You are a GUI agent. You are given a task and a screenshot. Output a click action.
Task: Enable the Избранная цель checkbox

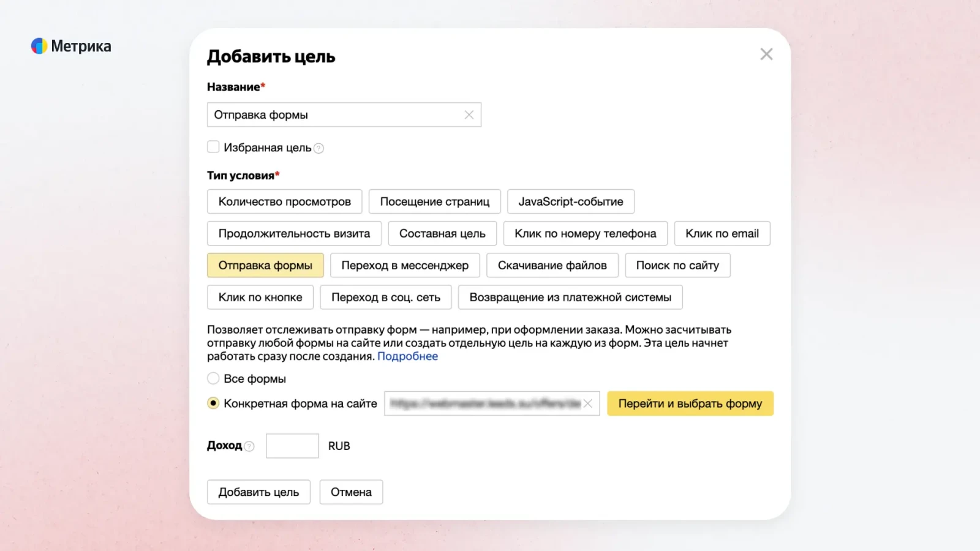213,147
